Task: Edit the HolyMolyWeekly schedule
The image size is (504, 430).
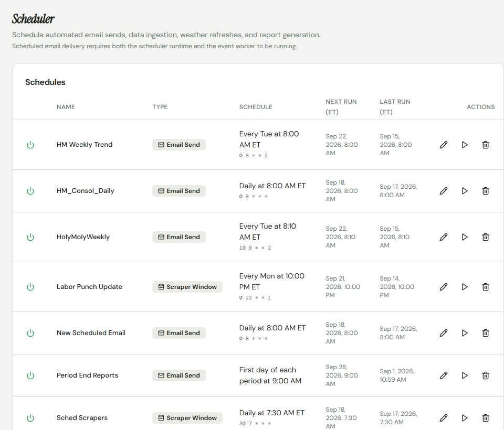Action: point(444,237)
